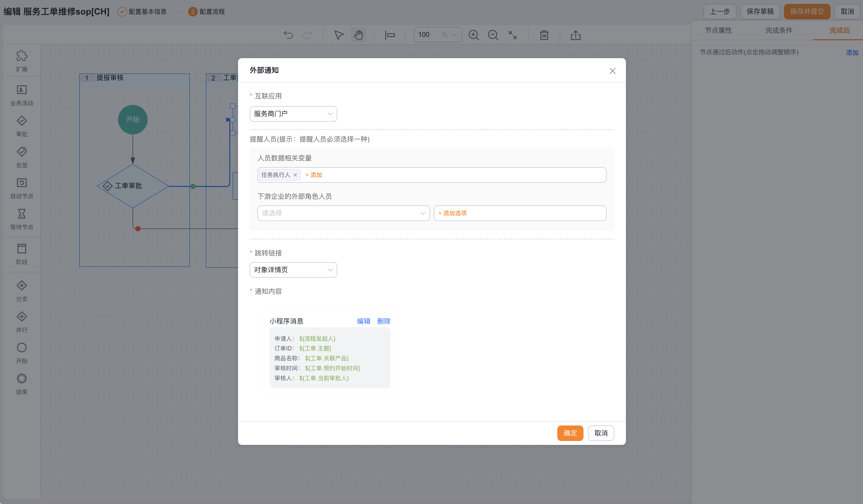
Task: Click the 保存草稿 button
Action: pyautogui.click(x=760, y=12)
